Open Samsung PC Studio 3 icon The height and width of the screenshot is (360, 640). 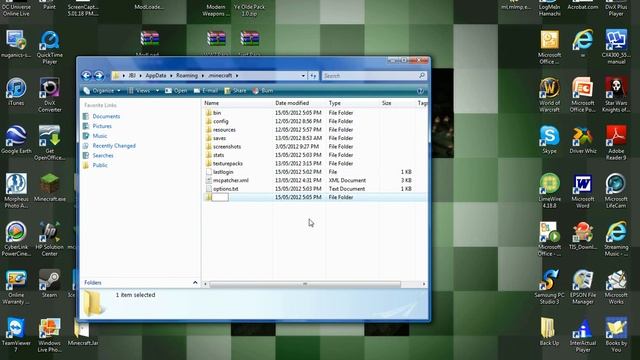[x=549, y=287]
